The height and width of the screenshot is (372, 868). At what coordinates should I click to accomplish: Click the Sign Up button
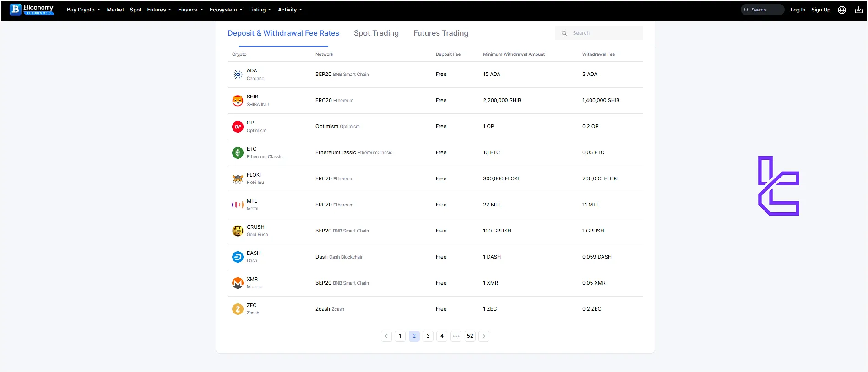coord(821,10)
